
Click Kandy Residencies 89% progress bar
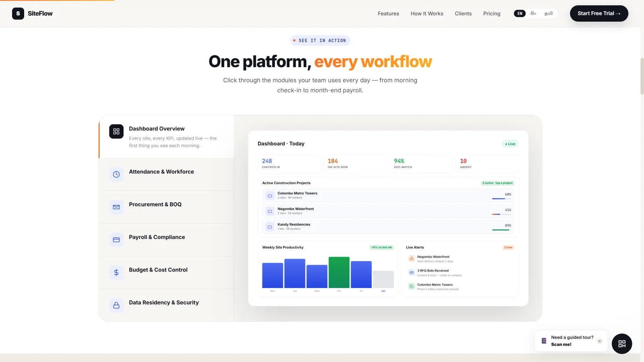tap(502, 230)
